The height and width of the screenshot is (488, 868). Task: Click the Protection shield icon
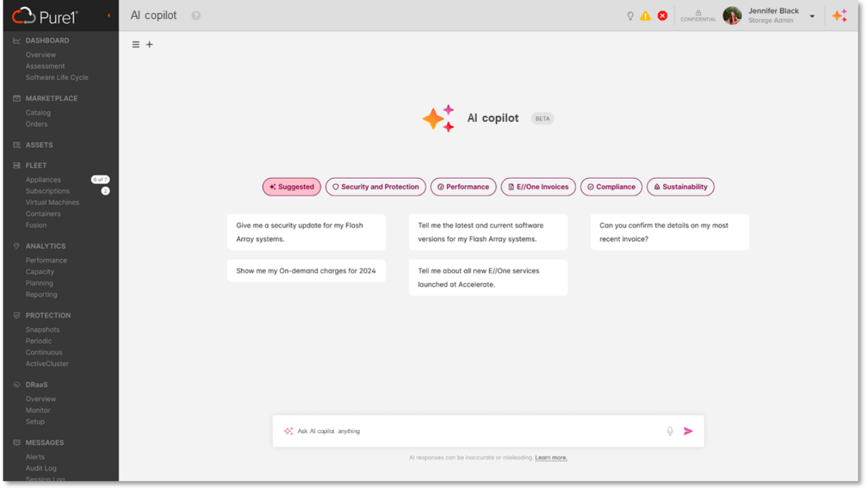tap(17, 315)
